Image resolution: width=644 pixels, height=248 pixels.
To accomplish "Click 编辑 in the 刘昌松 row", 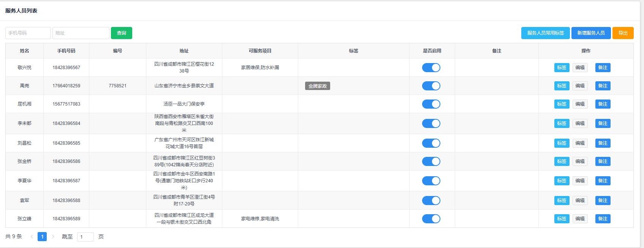I will click(x=580, y=143).
